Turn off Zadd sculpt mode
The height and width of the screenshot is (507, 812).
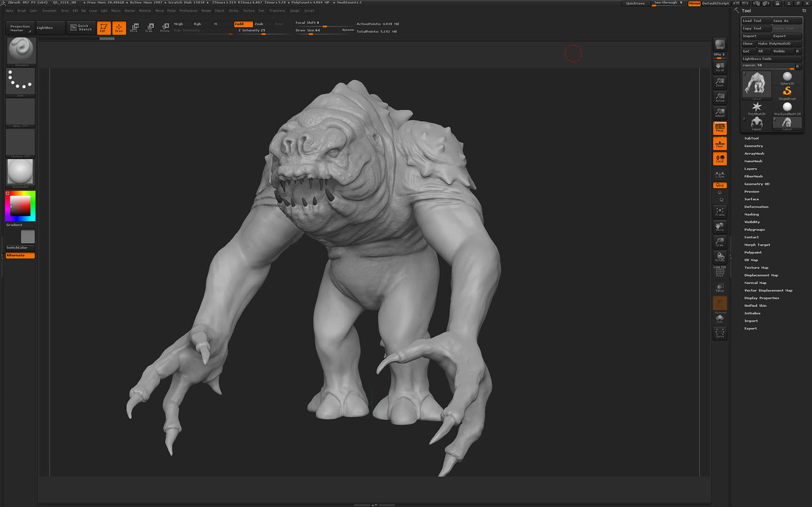243,24
